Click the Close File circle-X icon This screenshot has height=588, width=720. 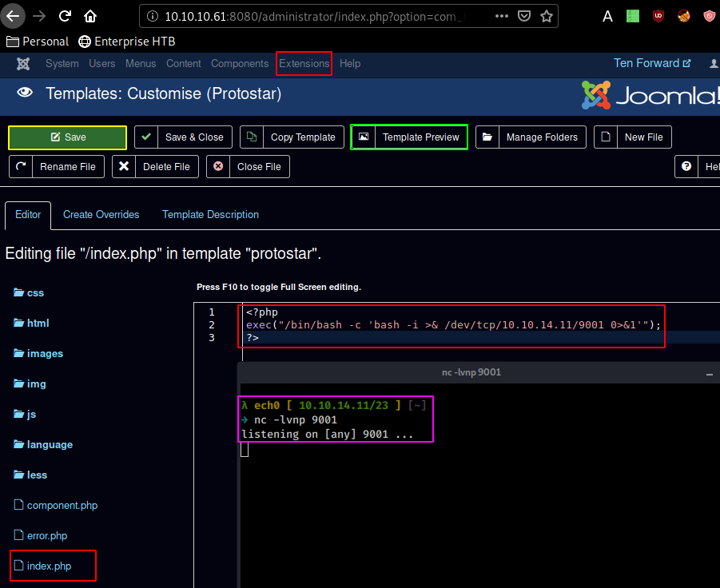pos(218,166)
